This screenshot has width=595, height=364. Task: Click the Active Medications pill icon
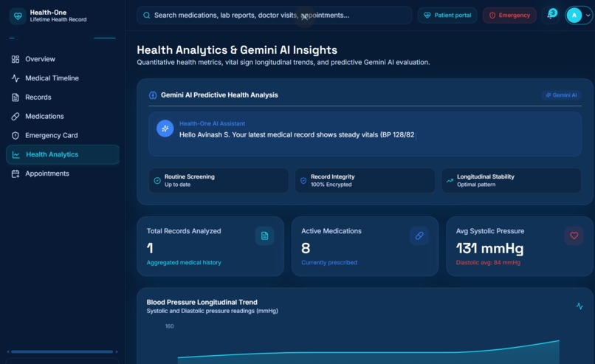(419, 236)
